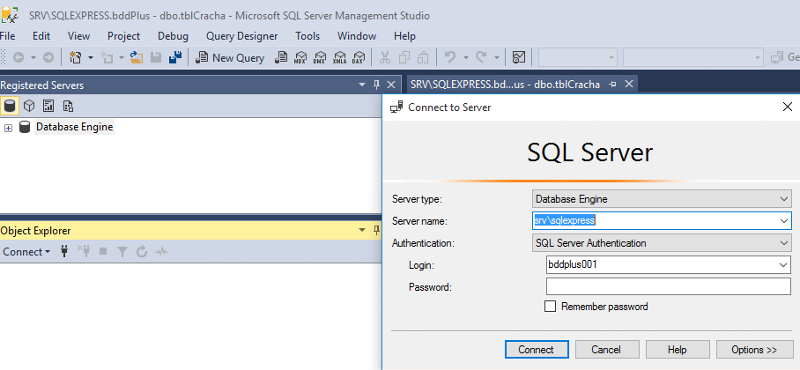Open the Connect dropdown in Object Explorer
This screenshot has width=800, height=370.
coord(27,252)
